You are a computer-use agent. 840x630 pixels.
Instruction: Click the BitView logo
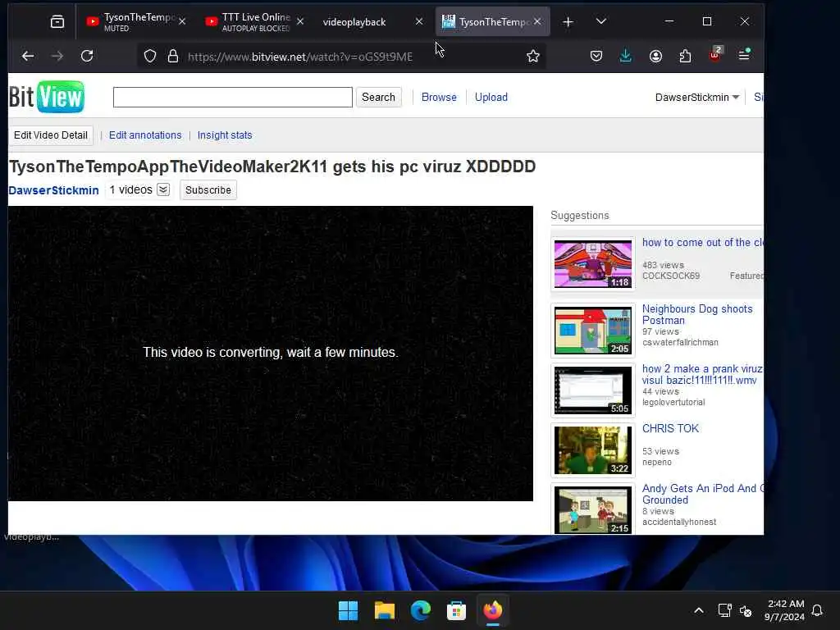47,97
